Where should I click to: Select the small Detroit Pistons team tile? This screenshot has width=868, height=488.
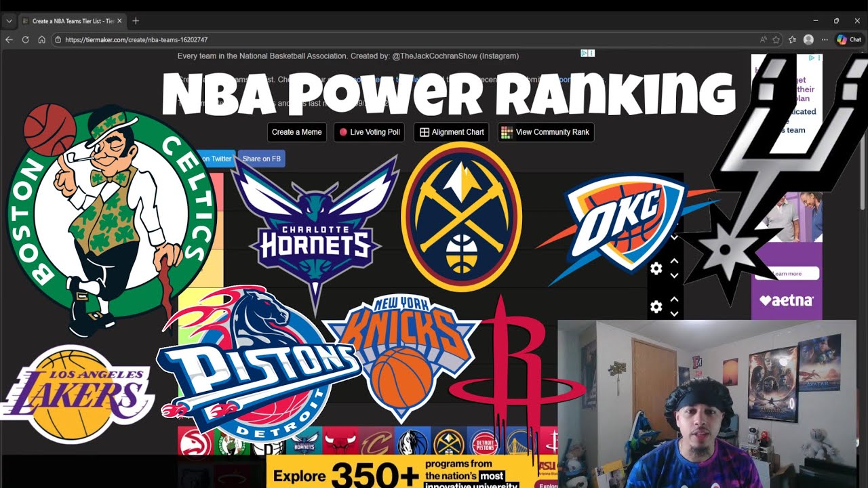(x=484, y=442)
